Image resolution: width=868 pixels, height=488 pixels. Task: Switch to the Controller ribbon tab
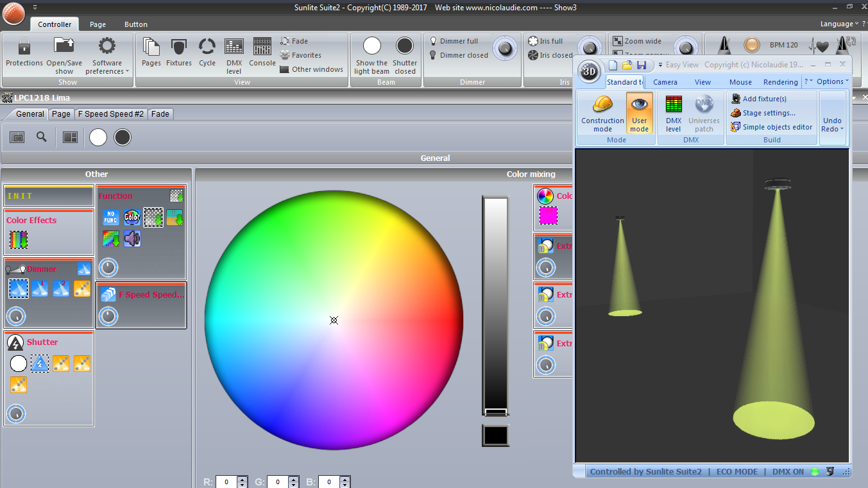coord(55,24)
